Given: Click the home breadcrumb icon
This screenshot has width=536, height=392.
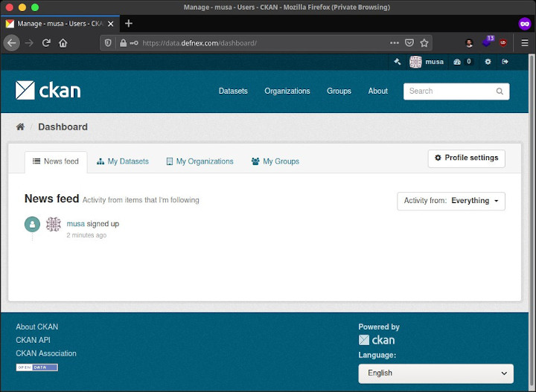Looking at the screenshot, I should 20,127.
